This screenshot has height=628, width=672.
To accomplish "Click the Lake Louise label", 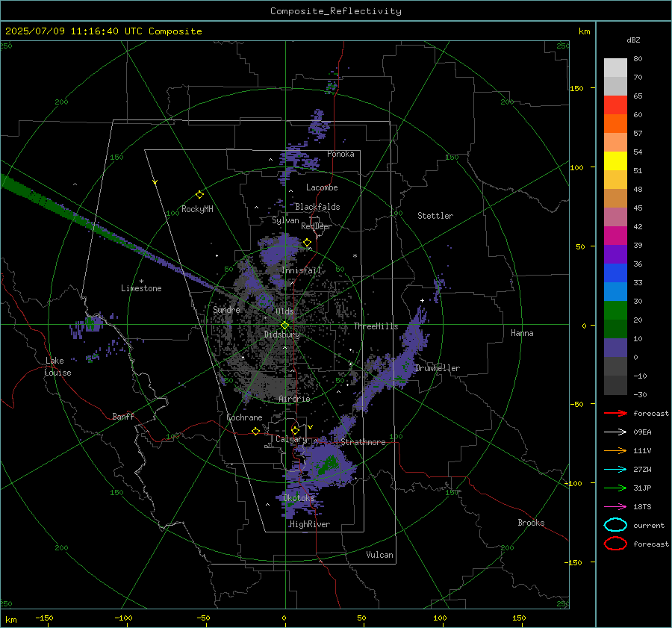I will (x=58, y=367).
